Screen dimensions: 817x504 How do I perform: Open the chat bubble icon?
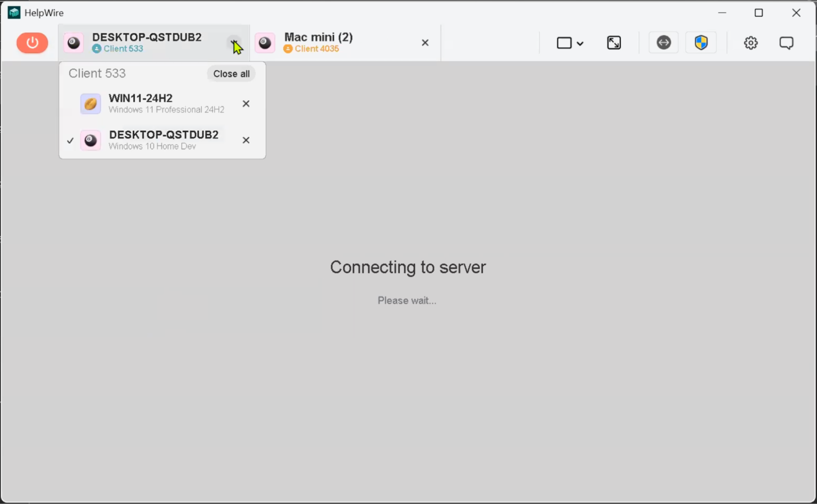pyautogui.click(x=786, y=43)
